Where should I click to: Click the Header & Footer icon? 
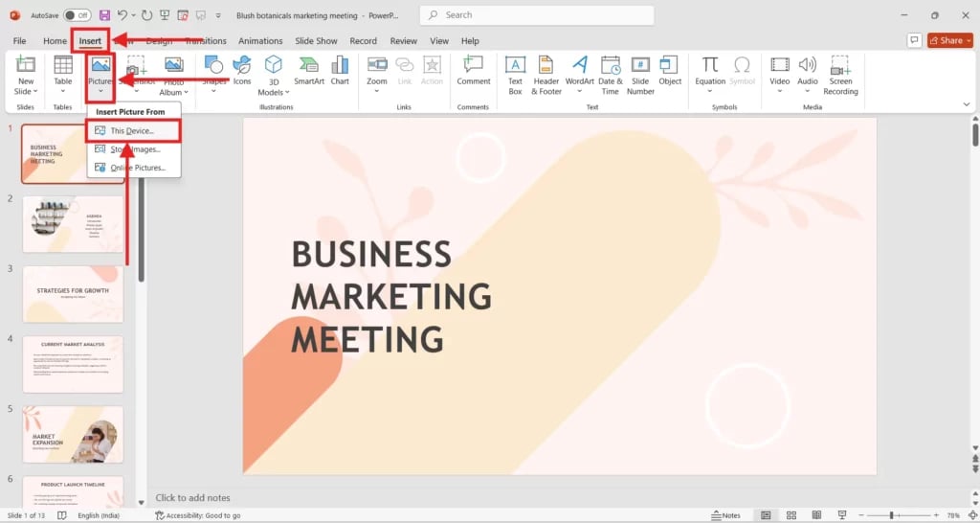546,66
